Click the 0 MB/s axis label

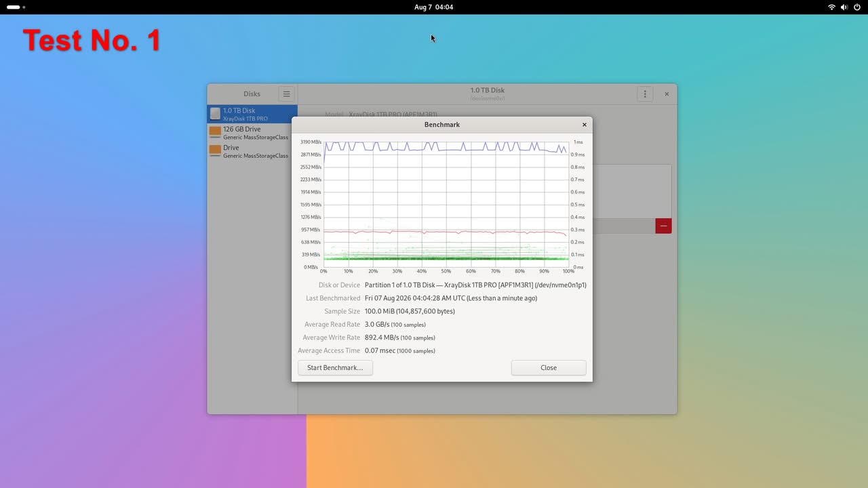point(313,267)
